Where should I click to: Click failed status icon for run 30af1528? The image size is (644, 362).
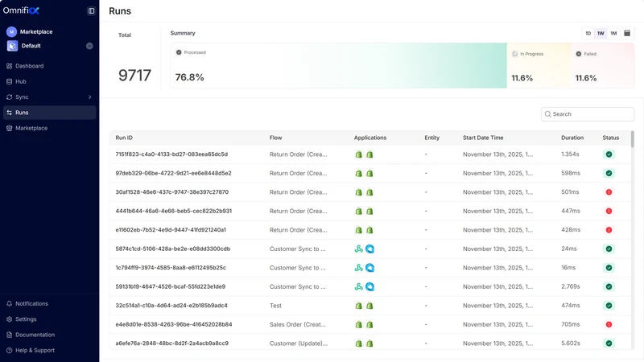(x=609, y=192)
